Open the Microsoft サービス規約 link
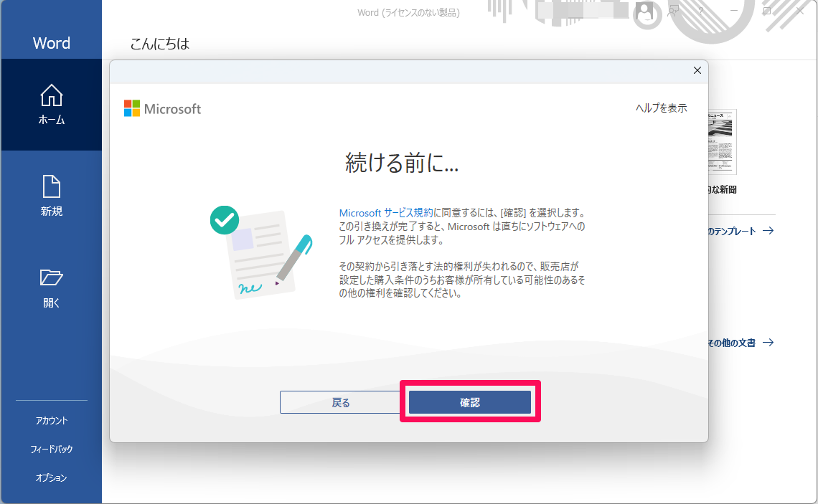 click(x=386, y=213)
